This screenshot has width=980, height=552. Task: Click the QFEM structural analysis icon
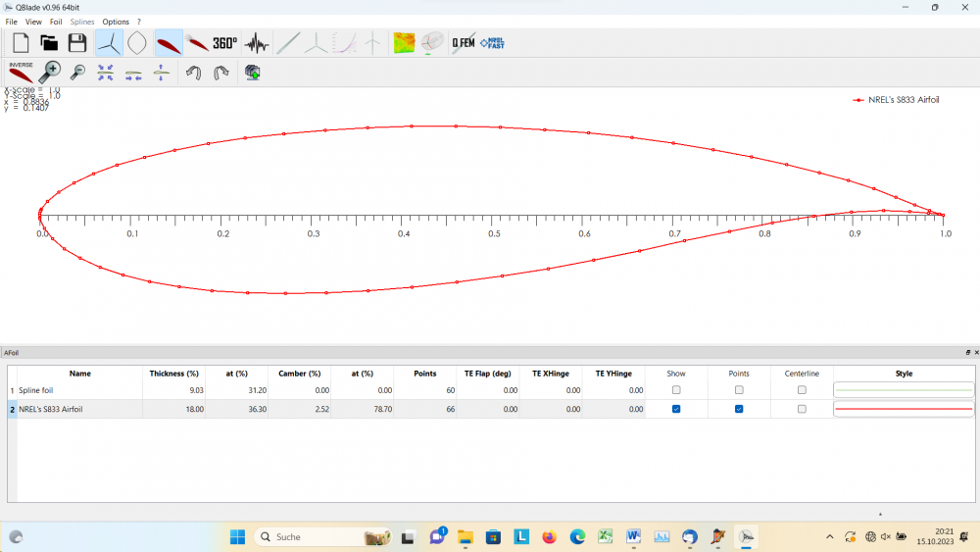click(x=464, y=43)
